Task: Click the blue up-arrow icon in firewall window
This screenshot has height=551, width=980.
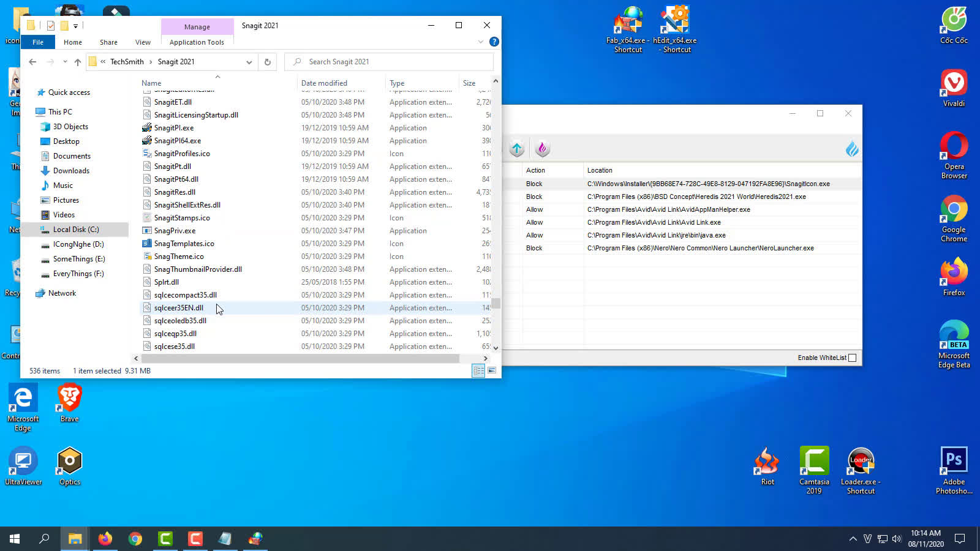Action: pyautogui.click(x=517, y=148)
